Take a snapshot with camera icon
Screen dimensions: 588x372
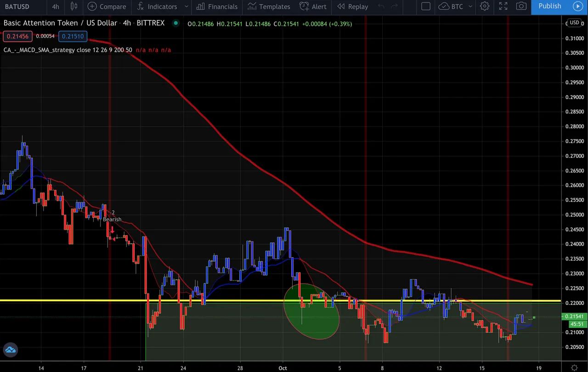tap(521, 6)
